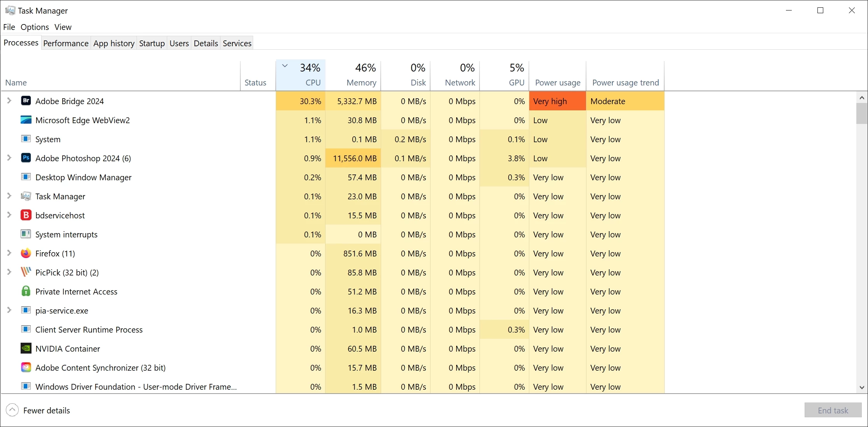The image size is (868, 427).
Task: Click the Adobe Content Synchronizer icon
Action: 26,368
